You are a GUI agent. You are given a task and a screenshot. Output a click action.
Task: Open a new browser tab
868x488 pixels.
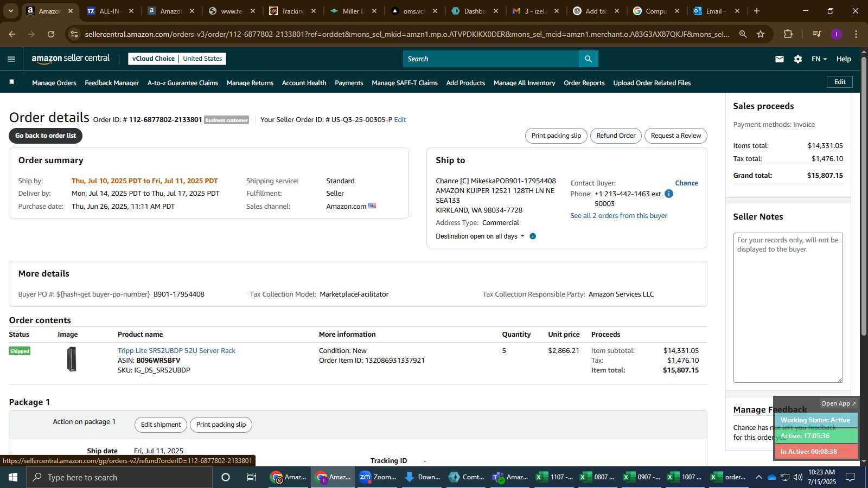(757, 11)
